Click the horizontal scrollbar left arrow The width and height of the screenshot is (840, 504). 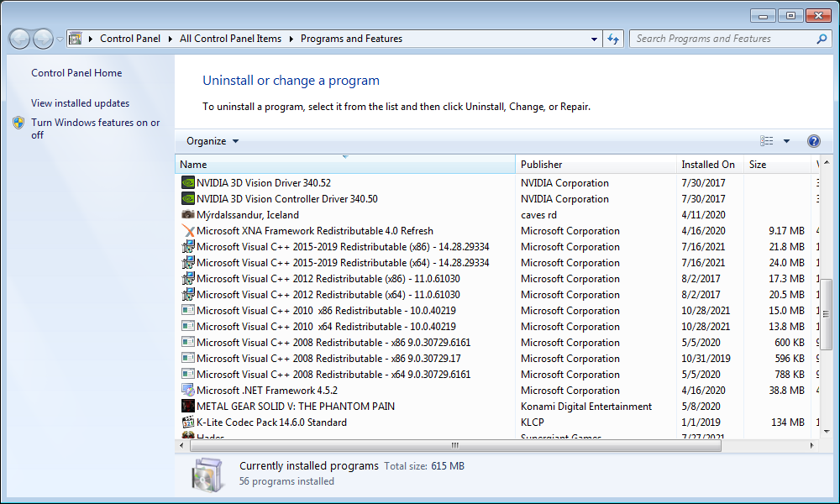[181, 445]
